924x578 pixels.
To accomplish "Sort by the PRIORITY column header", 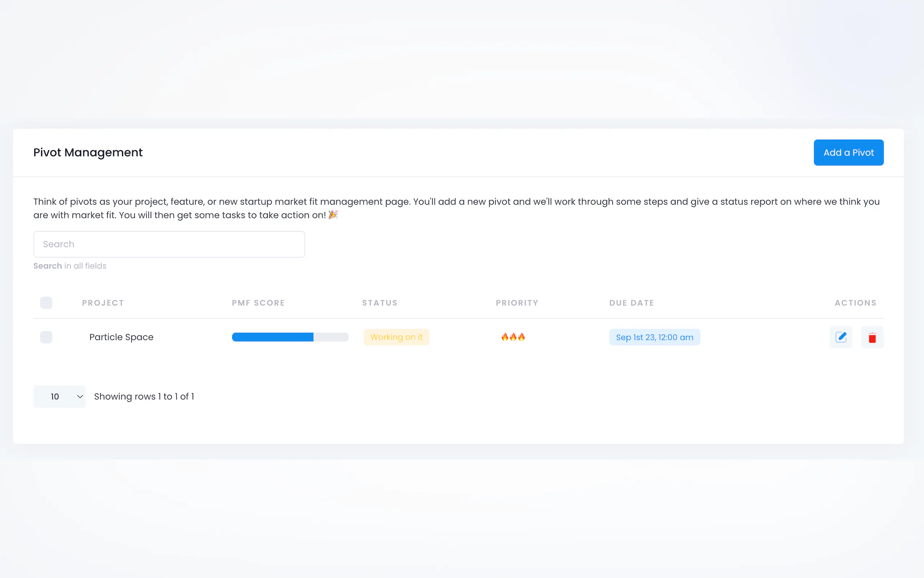I will click(517, 303).
